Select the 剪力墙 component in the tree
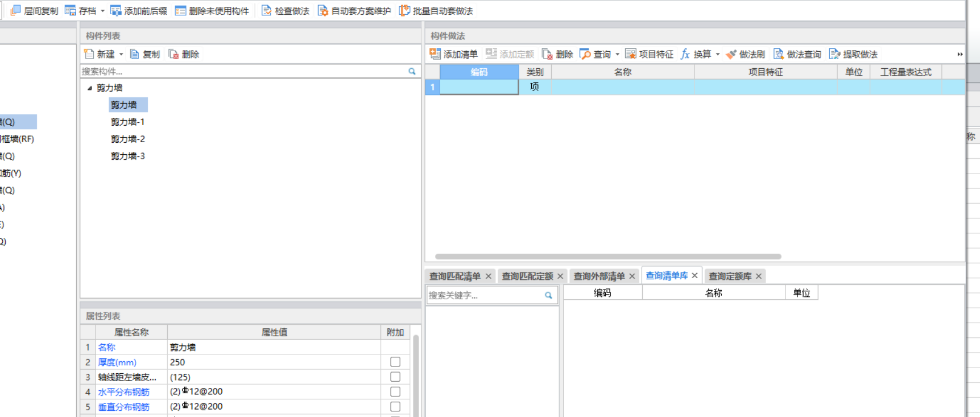980x417 pixels. [128, 105]
